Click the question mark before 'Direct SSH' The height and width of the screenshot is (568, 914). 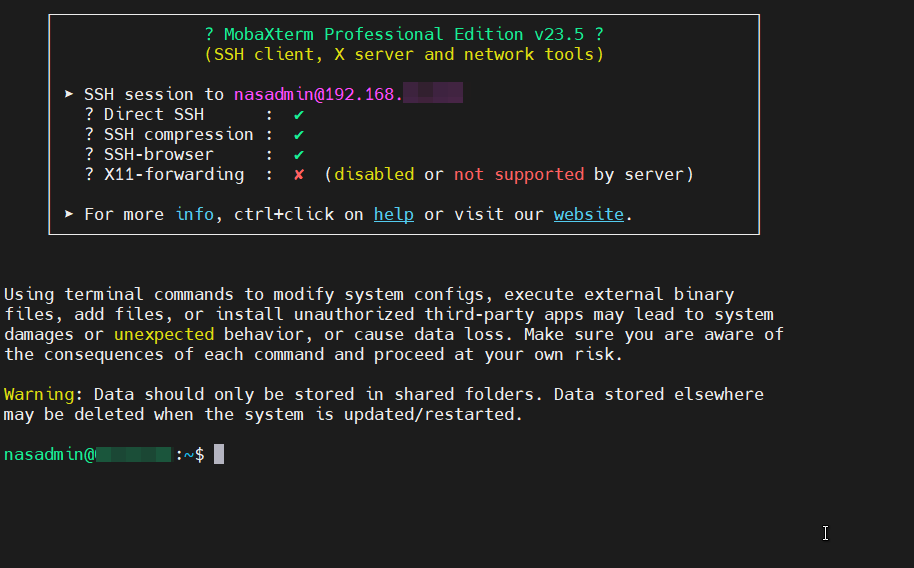(89, 115)
